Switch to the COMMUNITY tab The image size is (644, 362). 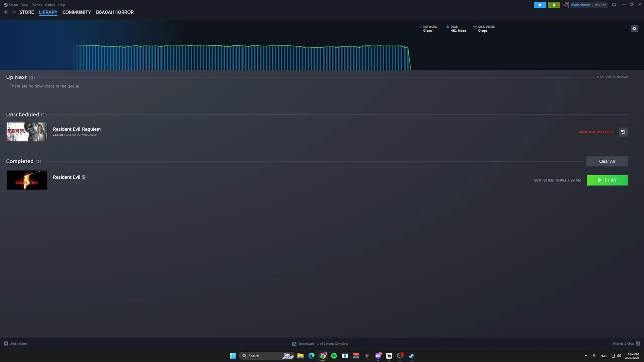coord(76,12)
